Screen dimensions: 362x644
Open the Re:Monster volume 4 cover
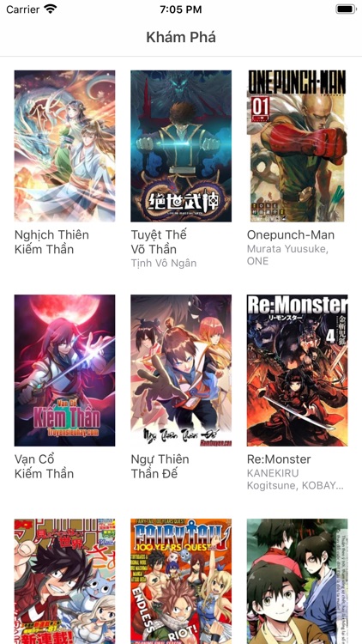297,370
